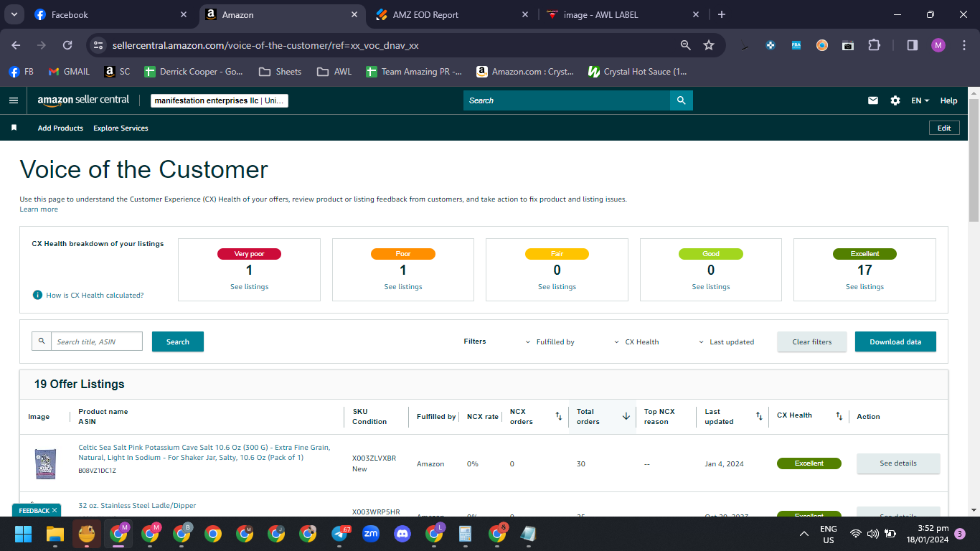Click Clear filters

(812, 342)
